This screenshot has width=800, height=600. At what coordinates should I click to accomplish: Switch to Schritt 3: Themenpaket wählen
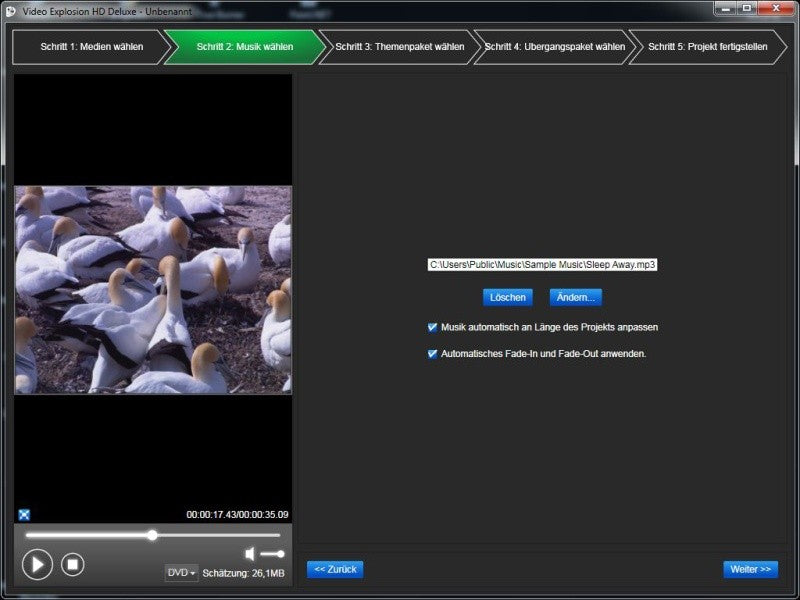point(399,47)
